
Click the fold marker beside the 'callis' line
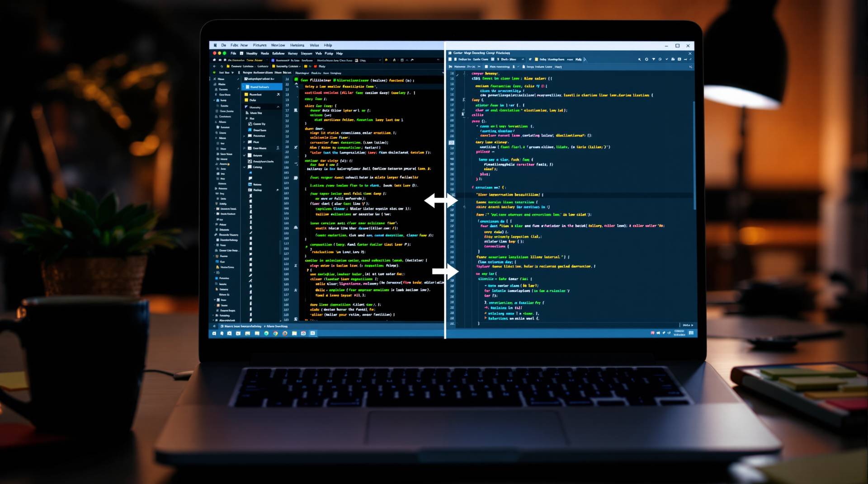point(463,114)
